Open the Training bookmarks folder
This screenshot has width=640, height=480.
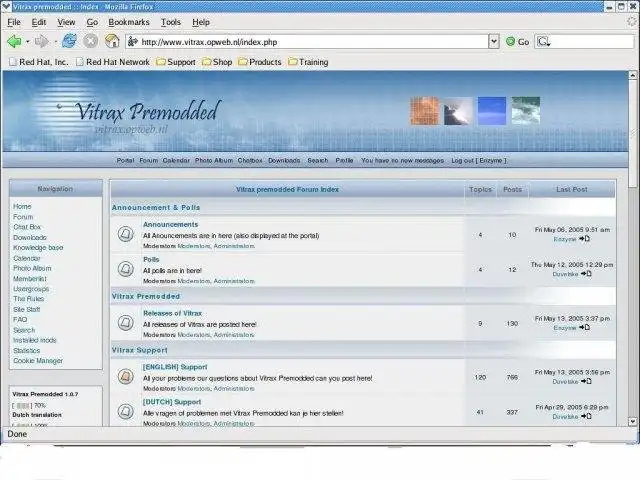[x=308, y=62]
